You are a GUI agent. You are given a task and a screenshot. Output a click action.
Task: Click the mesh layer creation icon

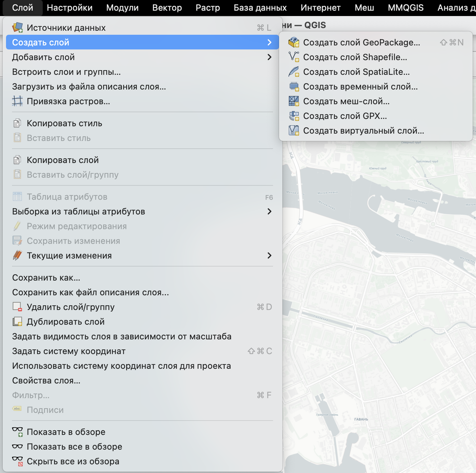294,101
